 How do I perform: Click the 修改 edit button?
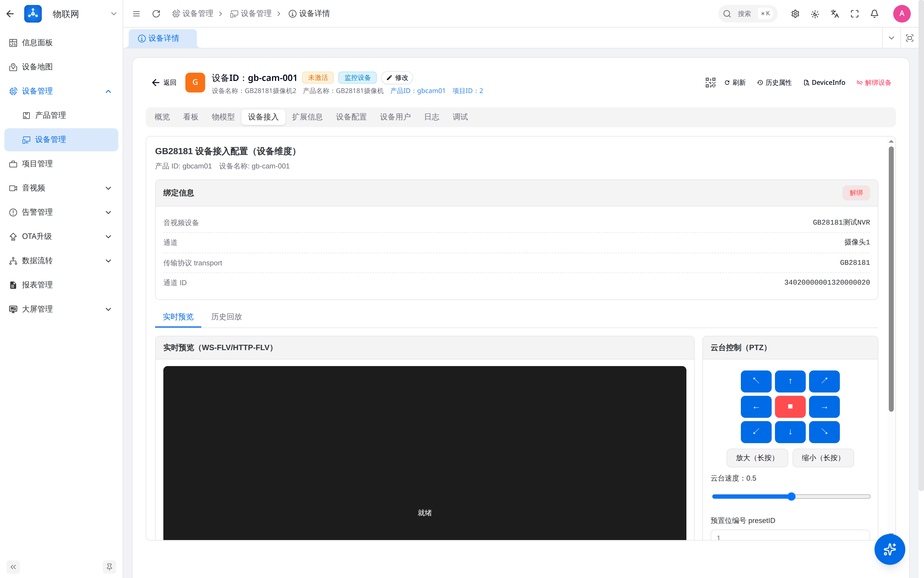pos(397,78)
